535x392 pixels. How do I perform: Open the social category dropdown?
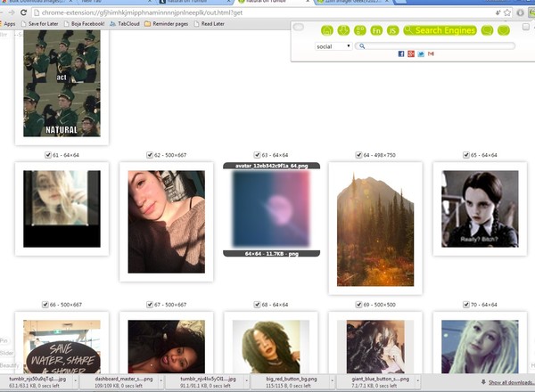tap(333, 45)
